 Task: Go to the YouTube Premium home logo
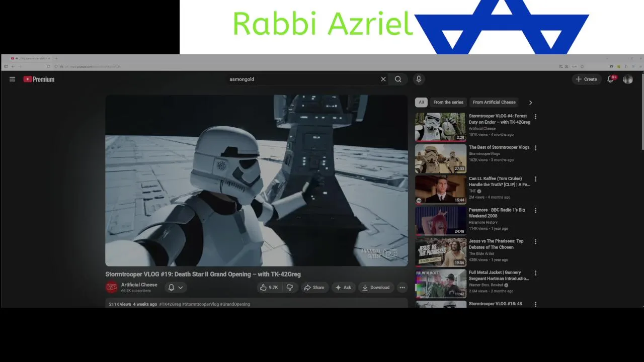(x=39, y=79)
